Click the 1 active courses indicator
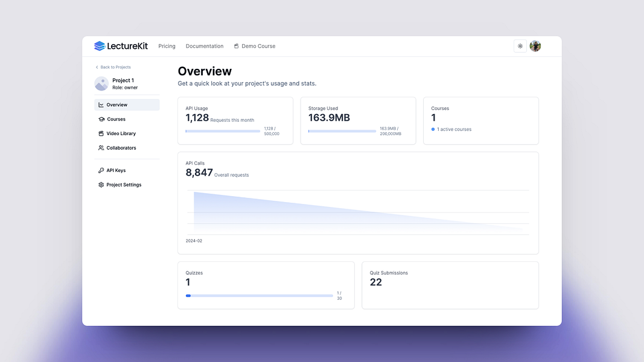 click(451, 129)
